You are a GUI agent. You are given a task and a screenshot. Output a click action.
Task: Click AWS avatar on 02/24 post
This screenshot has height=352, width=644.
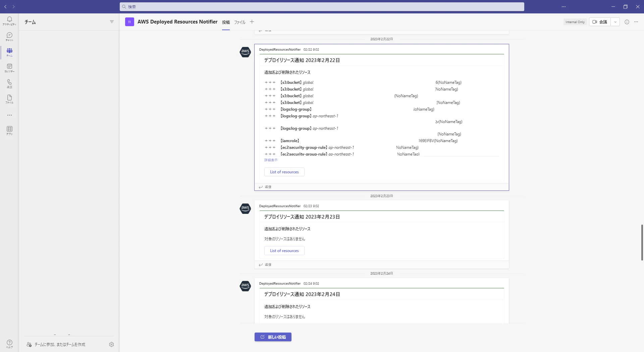[x=245, y=286]
